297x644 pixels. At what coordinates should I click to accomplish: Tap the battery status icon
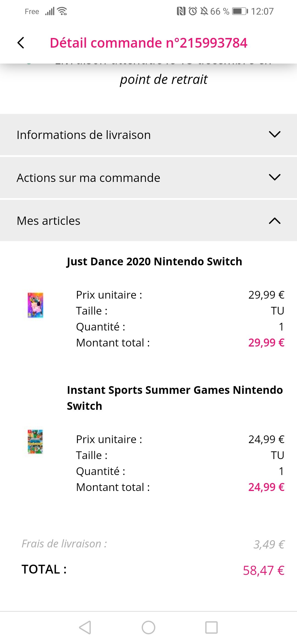point(240,11)
